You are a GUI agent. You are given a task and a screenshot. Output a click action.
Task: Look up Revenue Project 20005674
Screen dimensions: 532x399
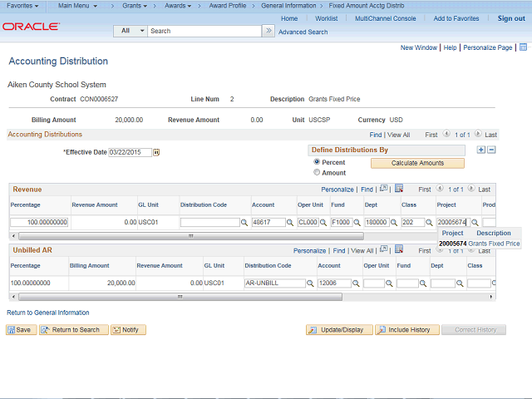pos(475,223)
